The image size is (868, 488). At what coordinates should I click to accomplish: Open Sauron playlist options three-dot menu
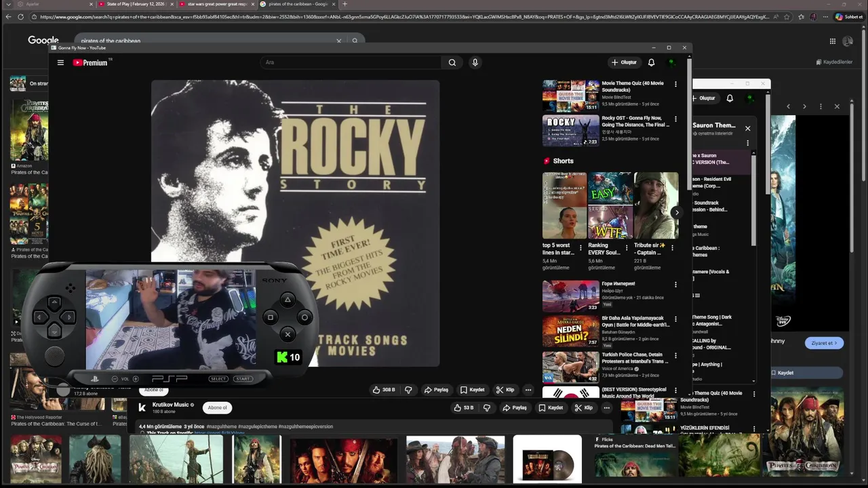coord(747,143)
